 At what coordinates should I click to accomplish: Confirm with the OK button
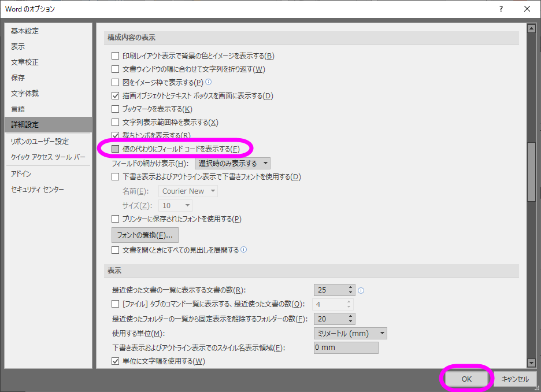pyautogui.click(x=466, y=379)
